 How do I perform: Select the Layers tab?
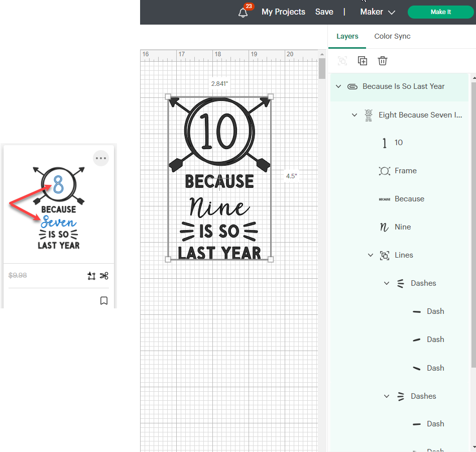click(x=347, y=36)
